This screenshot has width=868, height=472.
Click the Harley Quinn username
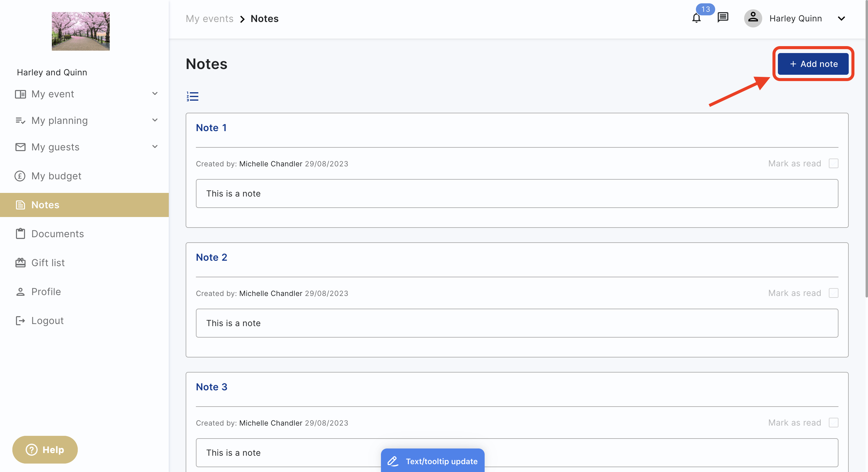796,18
